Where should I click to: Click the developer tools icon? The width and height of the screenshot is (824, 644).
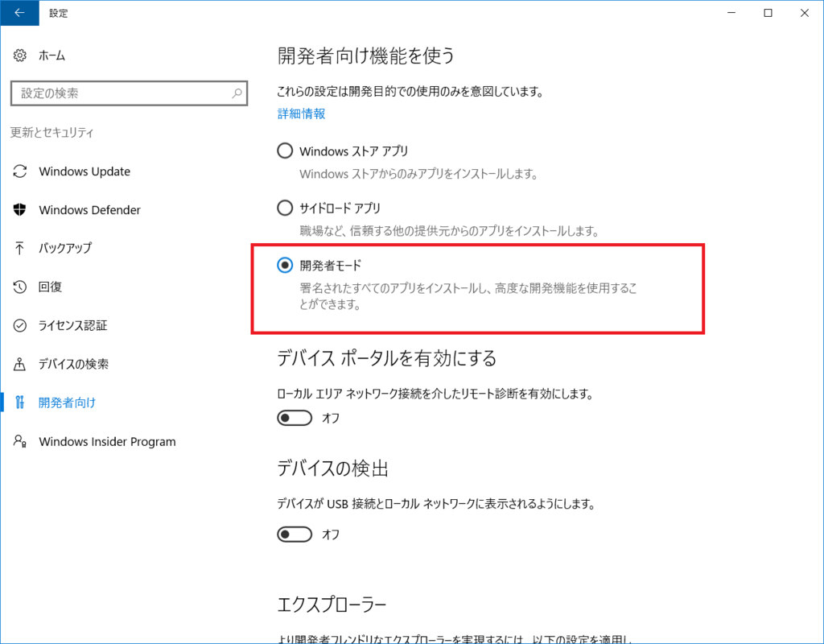click(x=20, y=402)
